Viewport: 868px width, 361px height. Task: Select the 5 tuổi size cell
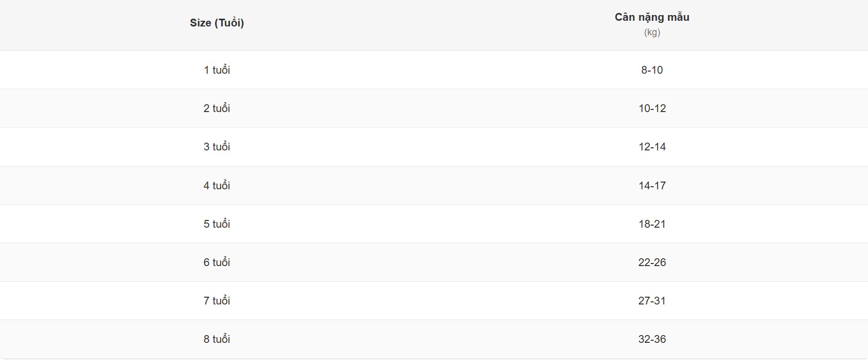click(x=217, y=224)
